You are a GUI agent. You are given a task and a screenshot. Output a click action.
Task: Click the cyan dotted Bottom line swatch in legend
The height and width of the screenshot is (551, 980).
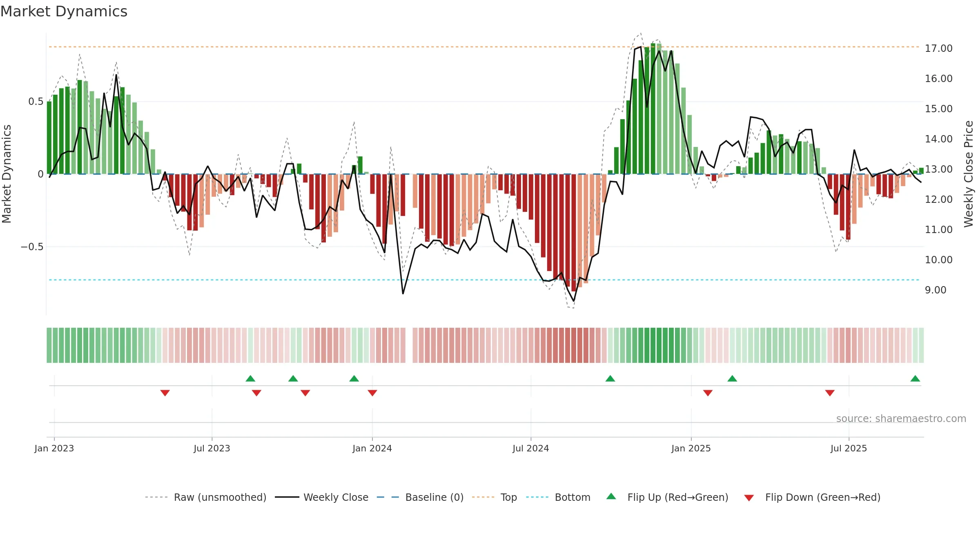(x=537, y=497)
